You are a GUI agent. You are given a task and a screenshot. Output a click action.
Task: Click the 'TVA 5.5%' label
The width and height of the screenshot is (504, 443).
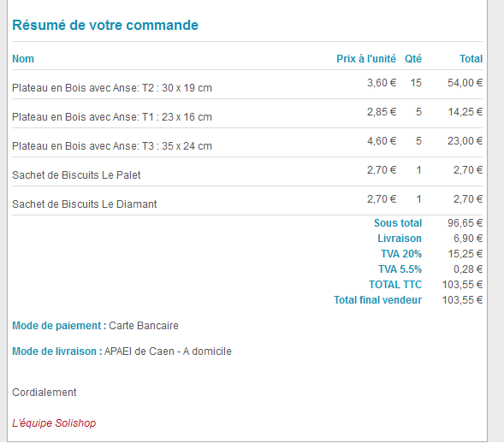[400, 269]
